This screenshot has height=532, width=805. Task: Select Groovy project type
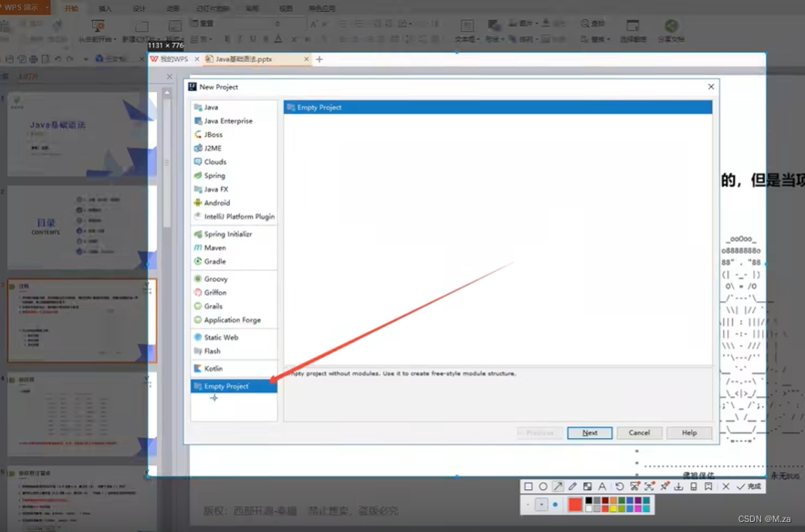[x=234, y=279]
